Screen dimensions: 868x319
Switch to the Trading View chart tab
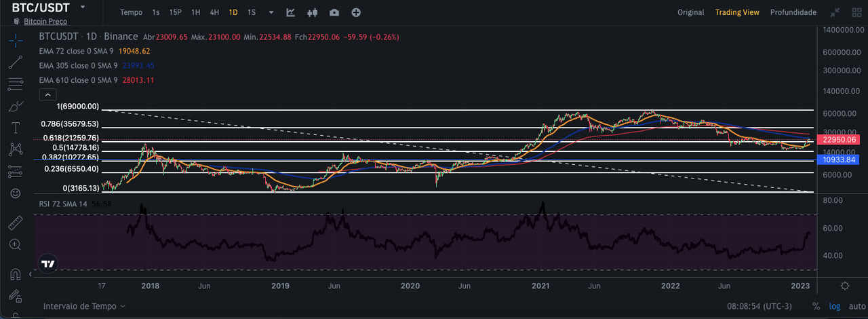(x=737, y=12)
